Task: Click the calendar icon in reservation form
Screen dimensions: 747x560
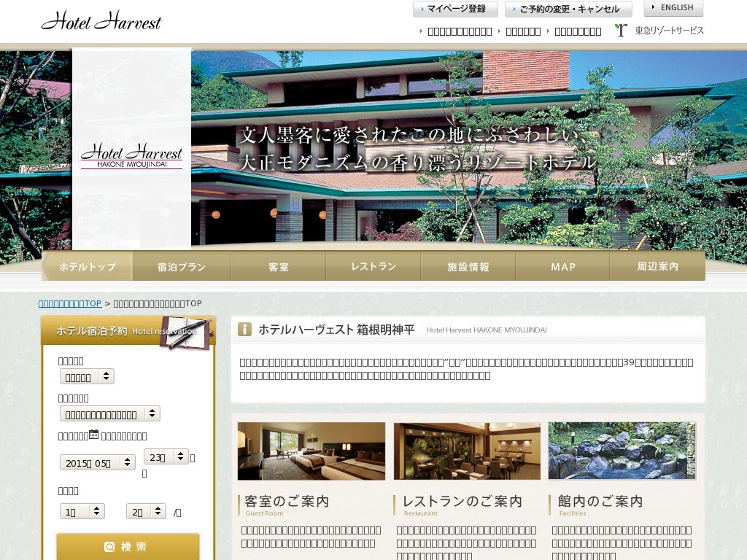Action: pyautogui.click(x=94, y=435)
